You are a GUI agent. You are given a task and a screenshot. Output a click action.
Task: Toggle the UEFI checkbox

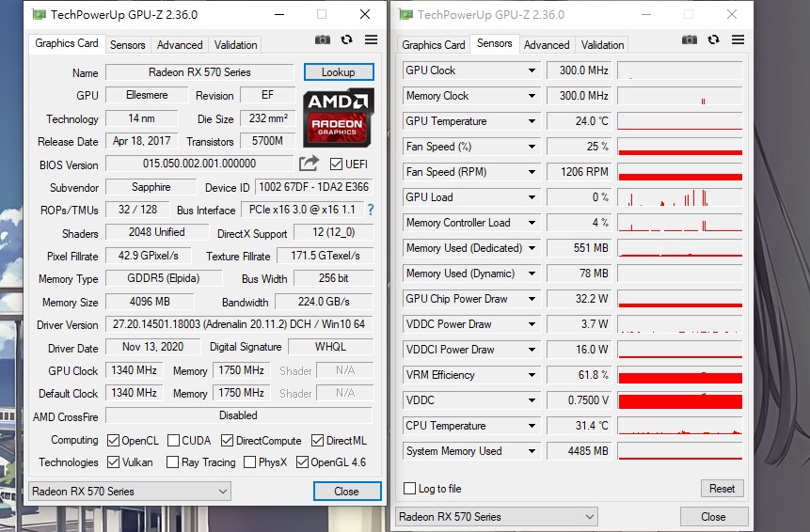pyautogui.click(x=336, y=164)
